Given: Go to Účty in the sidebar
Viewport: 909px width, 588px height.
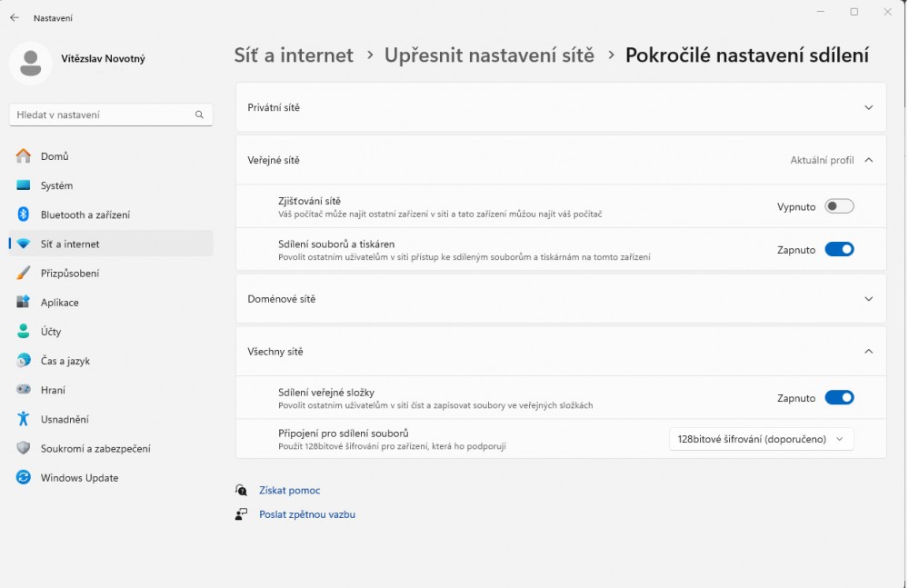Looking at the screenshot, I should 51,332.
